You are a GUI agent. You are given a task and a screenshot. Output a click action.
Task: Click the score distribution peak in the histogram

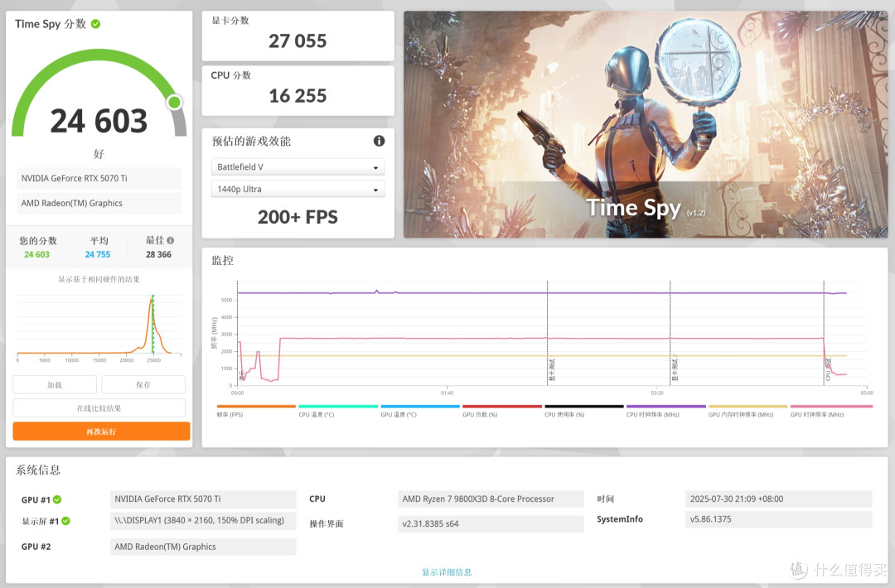[152, 301]
